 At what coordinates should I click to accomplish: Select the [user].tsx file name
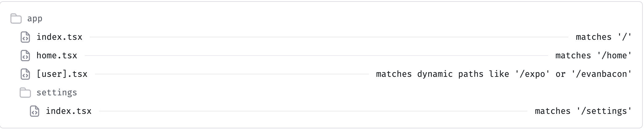coord(62,74)
